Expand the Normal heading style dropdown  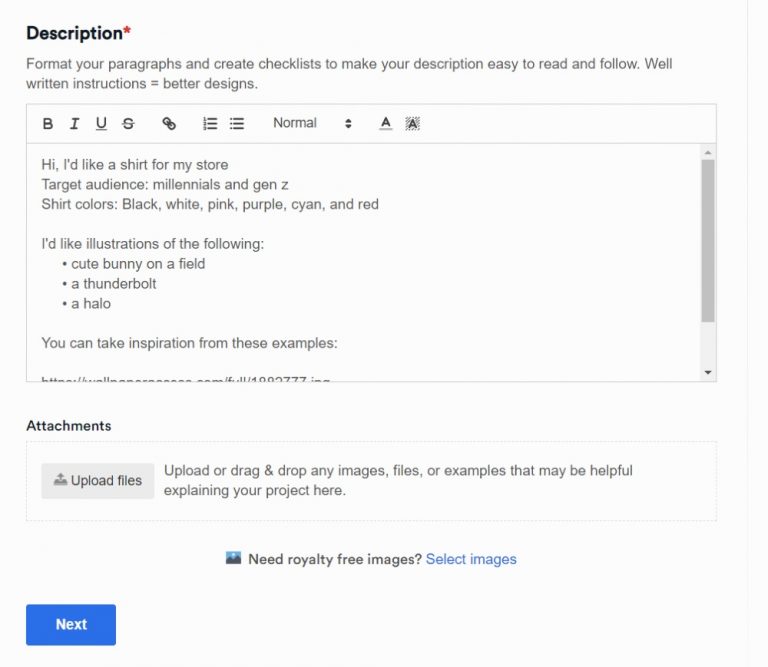312,123
